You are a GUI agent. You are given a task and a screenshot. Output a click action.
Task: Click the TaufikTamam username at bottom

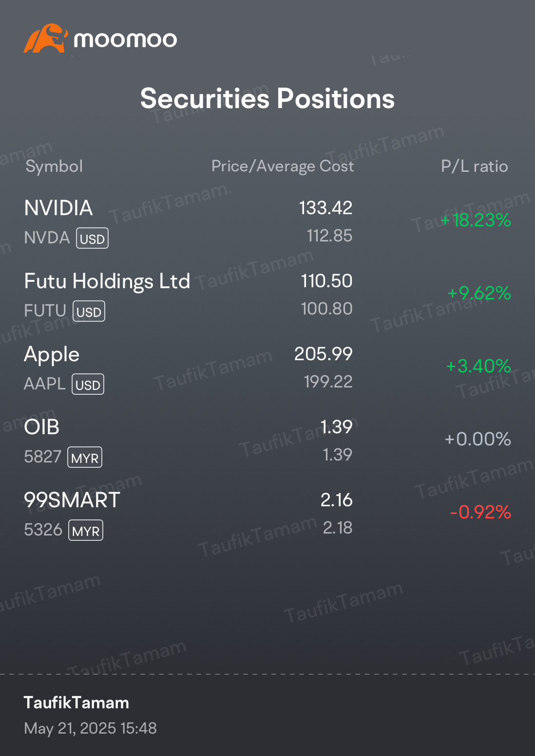[x=76, y=702]
